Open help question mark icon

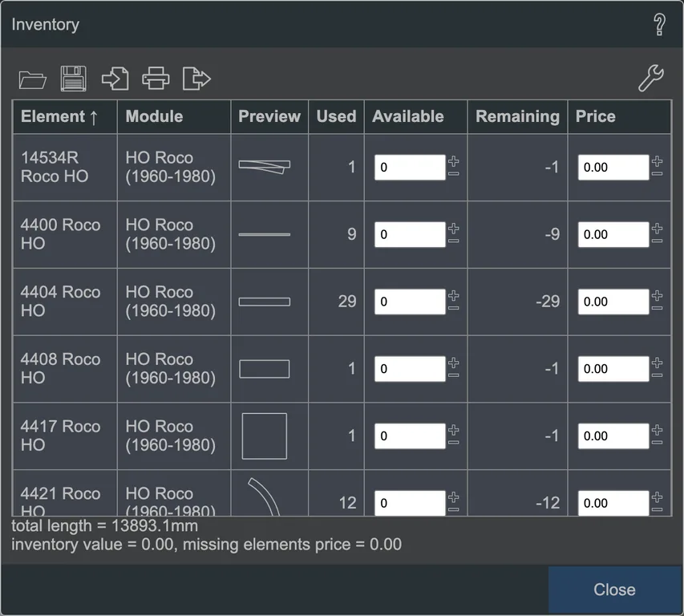(659, 24)
